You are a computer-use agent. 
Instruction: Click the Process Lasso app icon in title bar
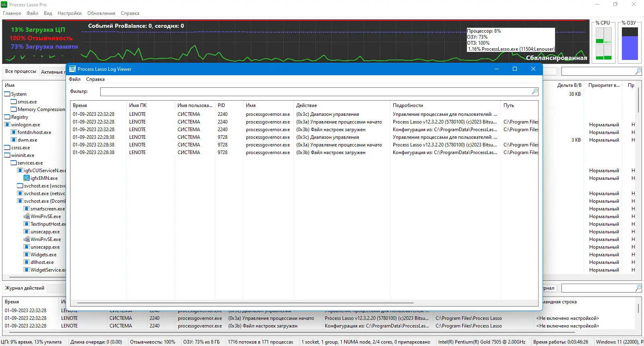(x=4, y=4)
